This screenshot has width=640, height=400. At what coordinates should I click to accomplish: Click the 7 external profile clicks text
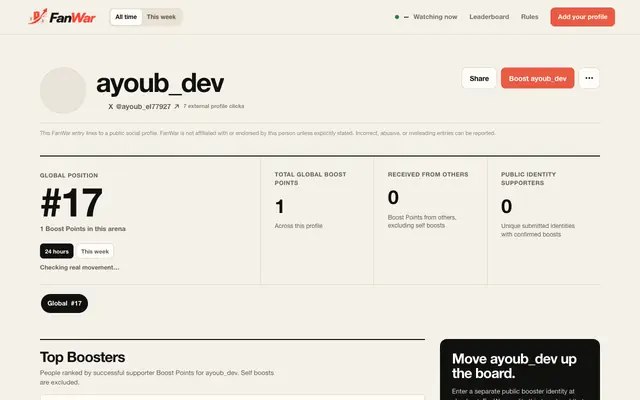click(x=213, y=106)
